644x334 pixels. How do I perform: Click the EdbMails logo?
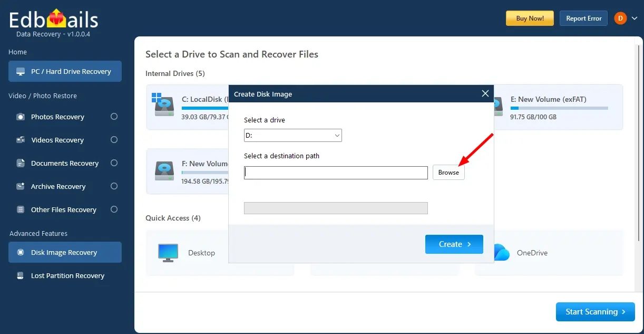[54, 20]
